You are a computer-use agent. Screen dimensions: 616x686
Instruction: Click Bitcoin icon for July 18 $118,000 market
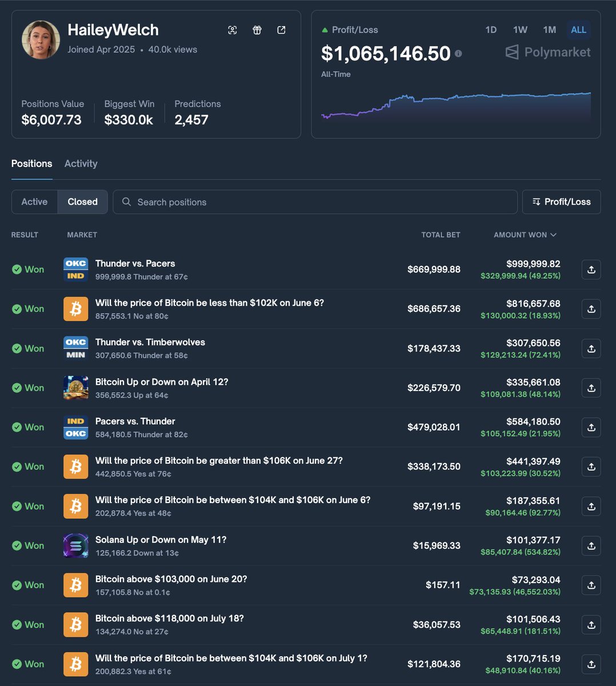coord(75,625)
